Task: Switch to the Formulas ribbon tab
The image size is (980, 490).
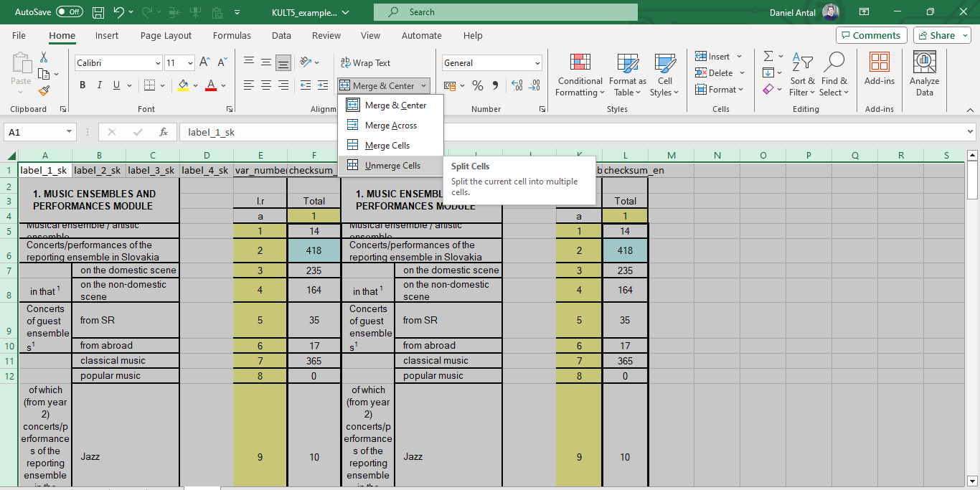Action: (232, 36)
